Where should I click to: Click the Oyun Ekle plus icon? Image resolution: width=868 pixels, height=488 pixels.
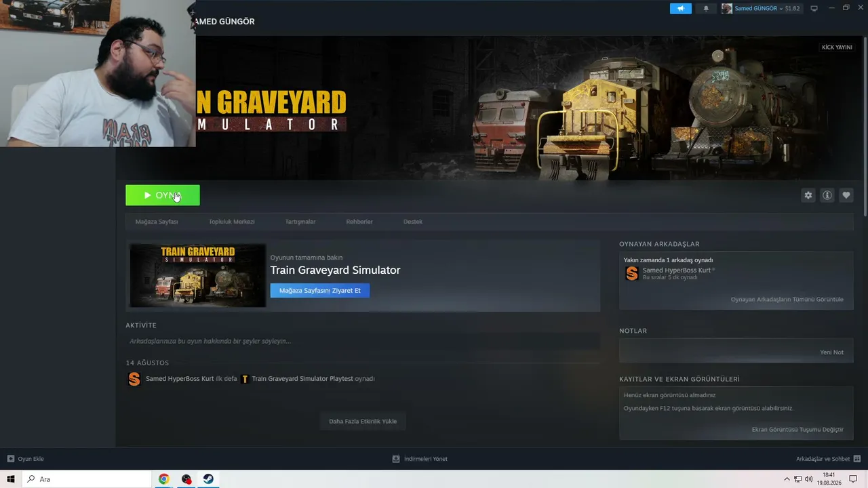[x=10, y=459]
